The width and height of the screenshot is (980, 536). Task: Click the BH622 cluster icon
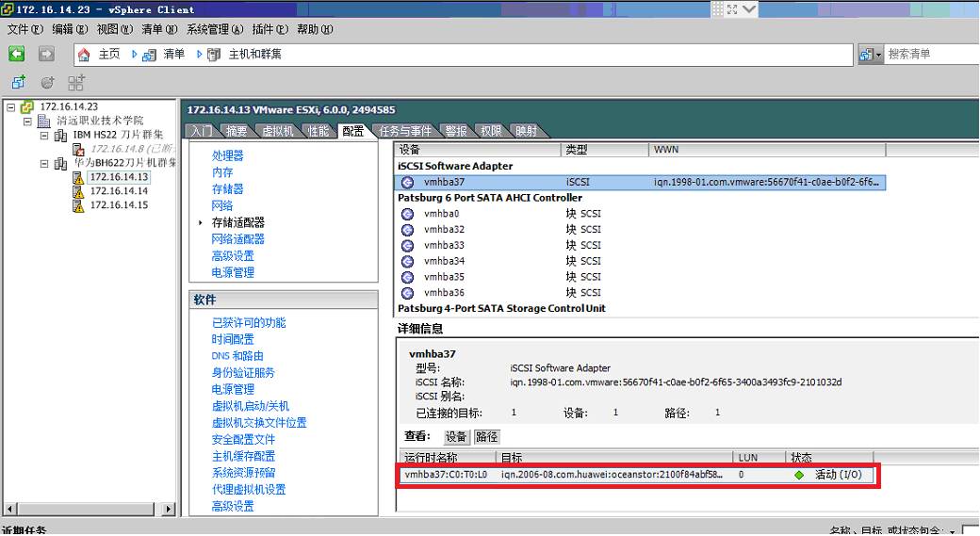click(x=60, y=163)
